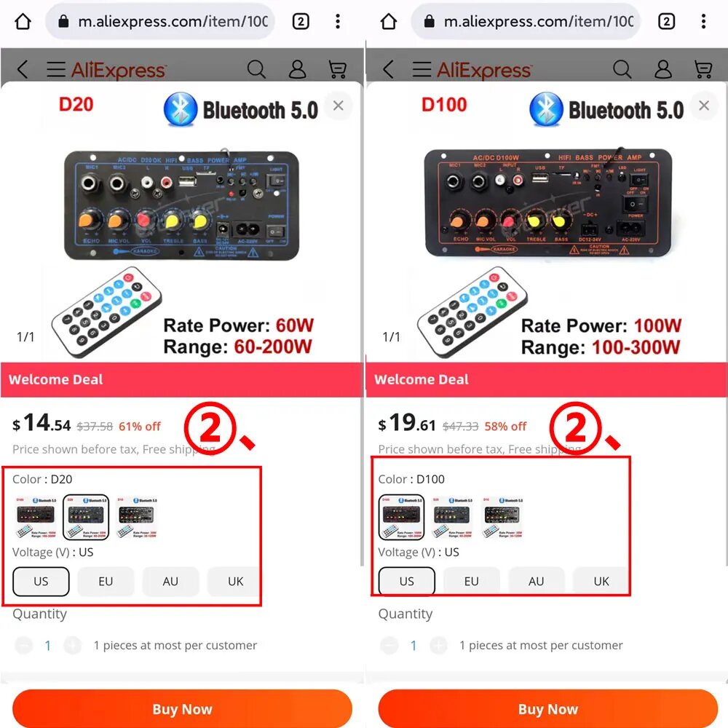Image resolution: width=728 pixels, height=728 pixels.
Task: Open the shopping cart in right AliExpress header
Action: 703,69
